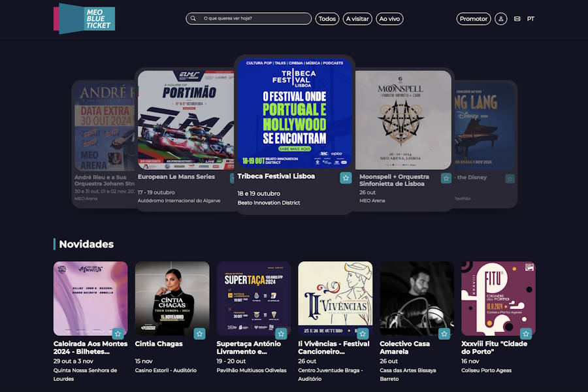Star the Colectivo Casa Amarela event

444,333
